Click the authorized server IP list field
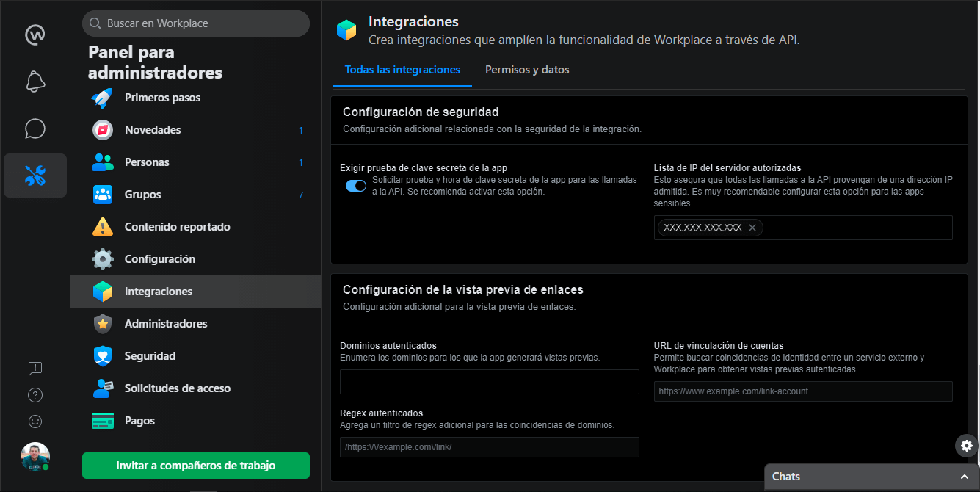Viewport: 980px width, 492px height. coord(803,228)
